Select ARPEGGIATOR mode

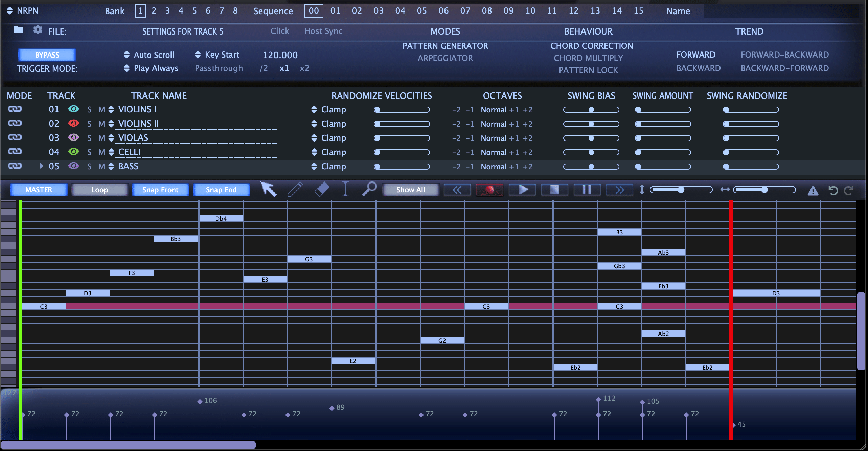point(445,58)
